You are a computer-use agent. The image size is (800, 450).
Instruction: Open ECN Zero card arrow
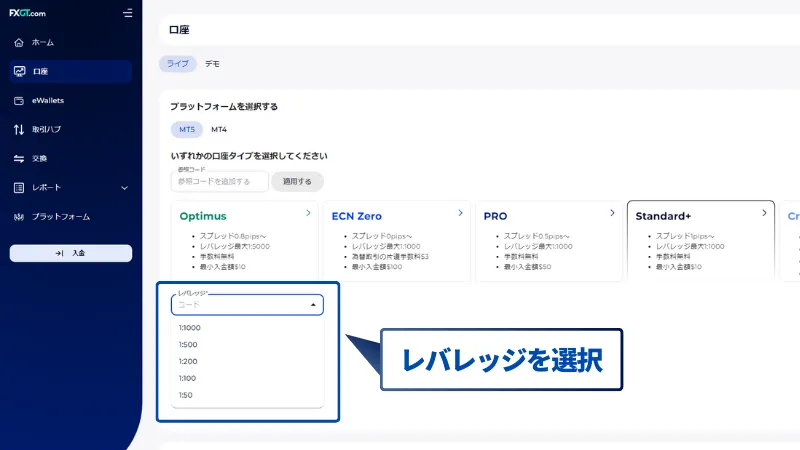[460, 213]
